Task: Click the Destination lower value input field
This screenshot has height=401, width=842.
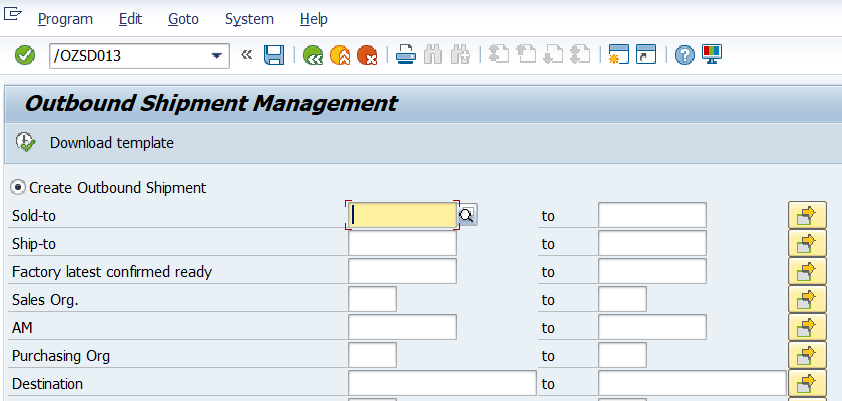Action: click(442, 384)
